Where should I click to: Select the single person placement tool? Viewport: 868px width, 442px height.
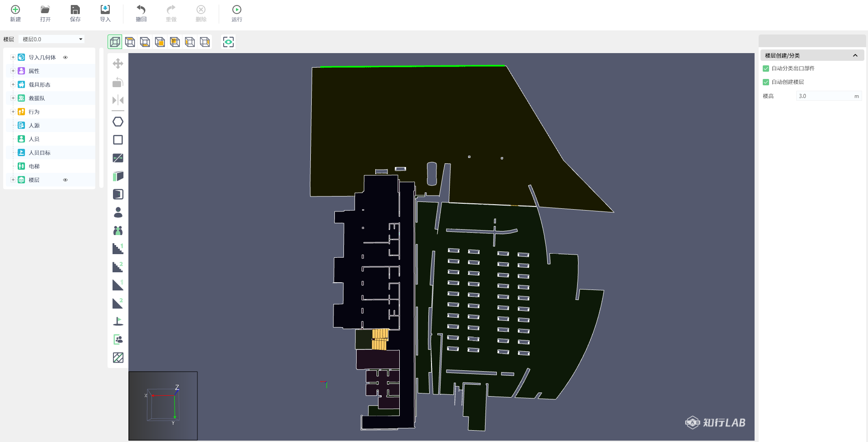tap(118, 212)
